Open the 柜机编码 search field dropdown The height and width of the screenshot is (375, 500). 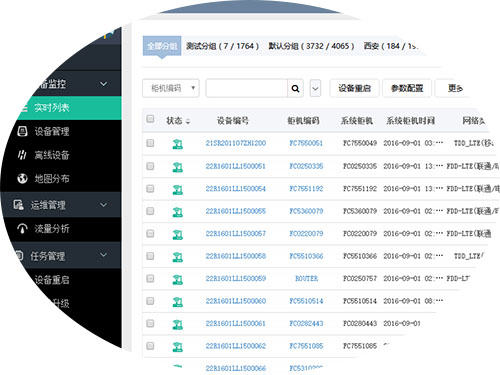[171, 88]
